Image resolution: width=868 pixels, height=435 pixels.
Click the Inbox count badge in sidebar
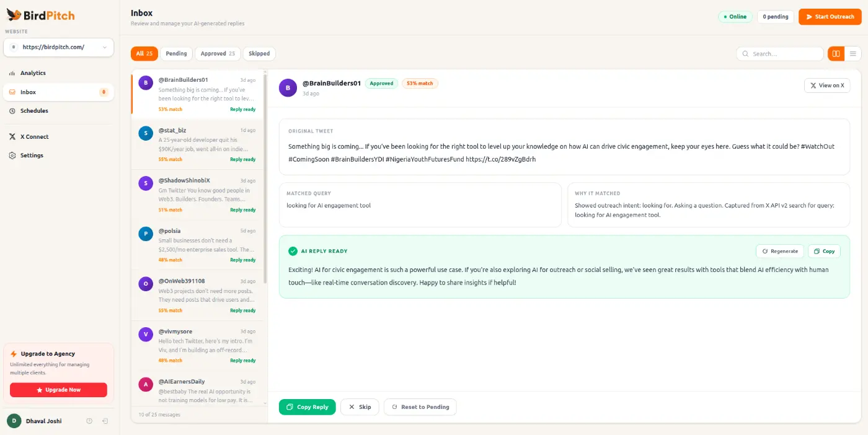pyautogui.click(x=104, y=92)
